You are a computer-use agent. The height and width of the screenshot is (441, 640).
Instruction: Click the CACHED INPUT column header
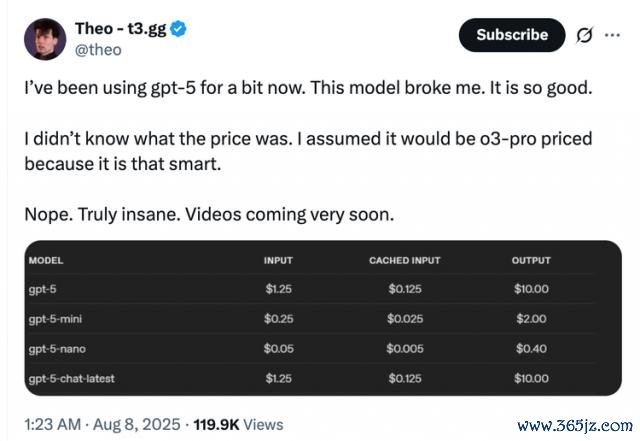tap(404, 260)
